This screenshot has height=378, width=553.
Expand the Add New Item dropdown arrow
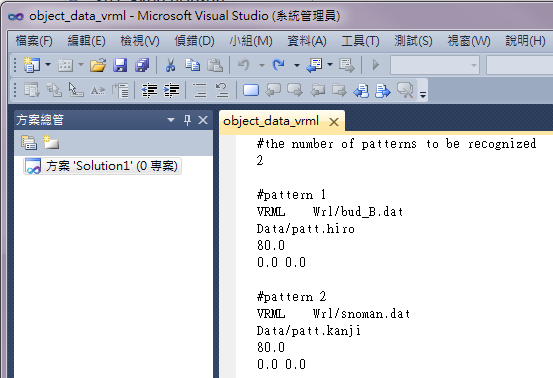[81, 65]
